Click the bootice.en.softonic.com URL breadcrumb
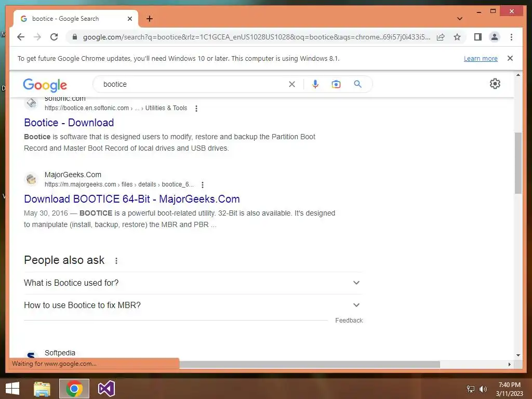Image resolution: width=532 pixels, height=399 pixels. point(116,108)
